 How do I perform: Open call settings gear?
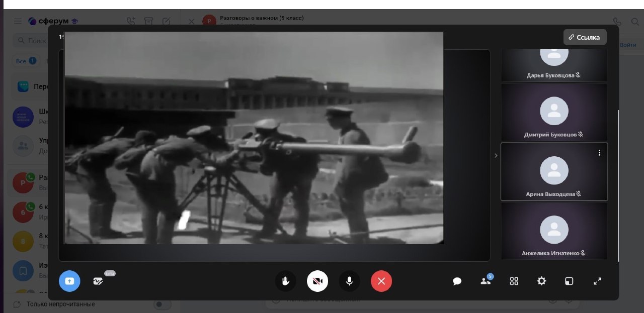(x=541, y=281)
